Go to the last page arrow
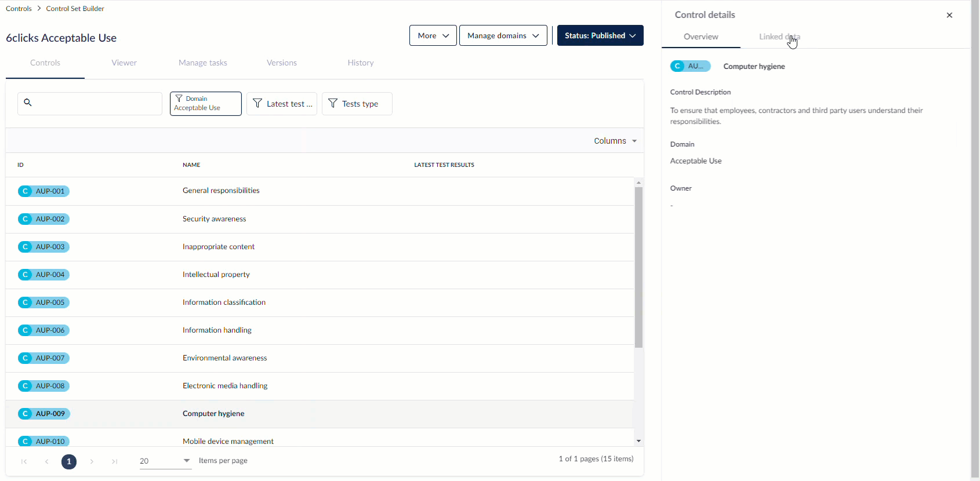 [x=115, y=462]
